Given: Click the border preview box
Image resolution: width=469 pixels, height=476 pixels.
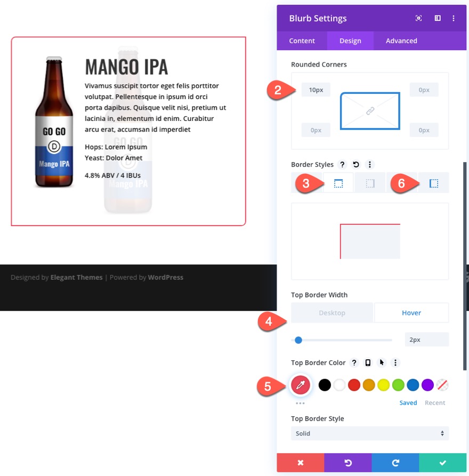Looking at the screenshot, I should pos(370,241).
